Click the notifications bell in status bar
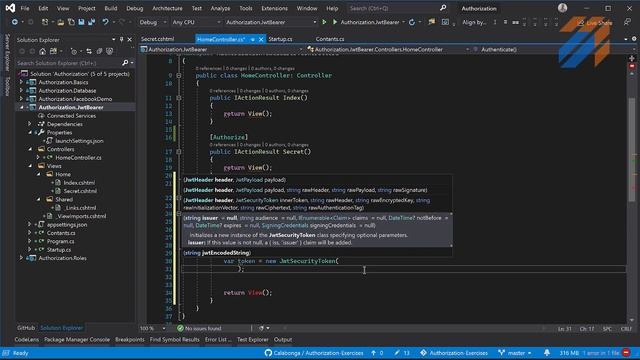640x360 pixels. click(x=547, y=353)
